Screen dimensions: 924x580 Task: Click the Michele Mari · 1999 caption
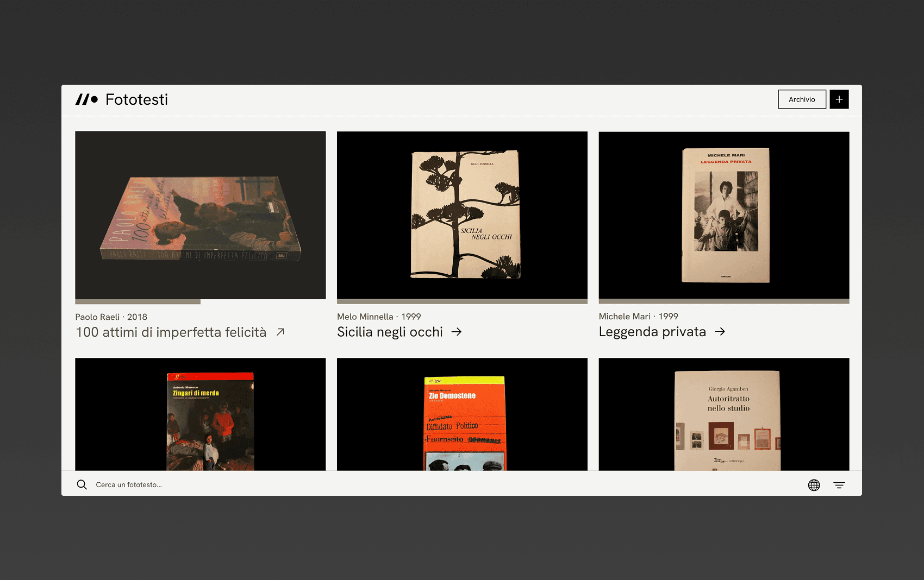(639, 316)
